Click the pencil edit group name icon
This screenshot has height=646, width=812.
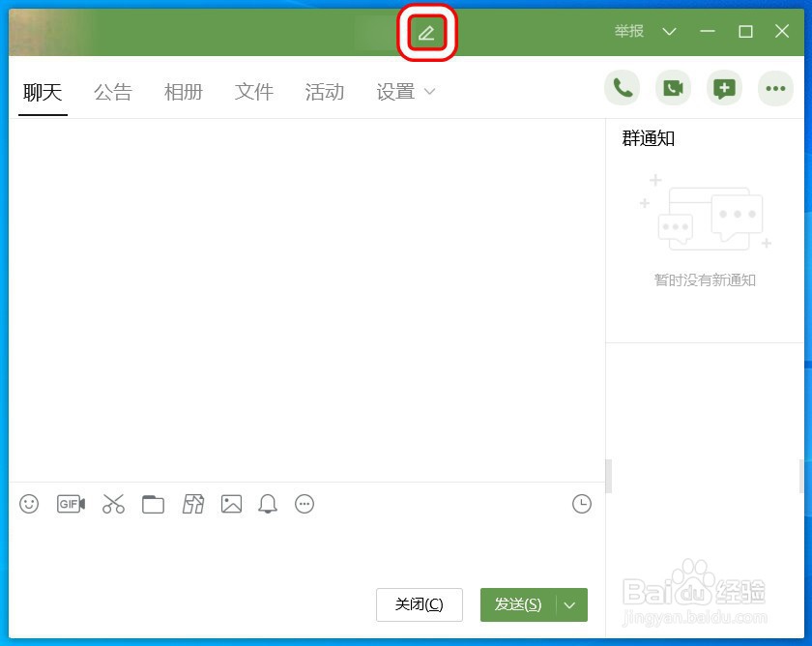[426, 33]
